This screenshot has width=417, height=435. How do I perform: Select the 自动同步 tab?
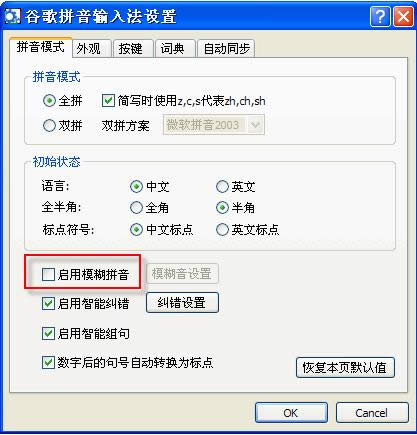(x=226, y=49)
